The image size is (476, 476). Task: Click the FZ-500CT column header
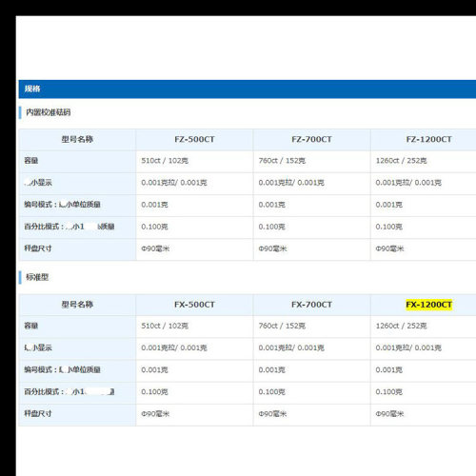(x=194, y=139)
